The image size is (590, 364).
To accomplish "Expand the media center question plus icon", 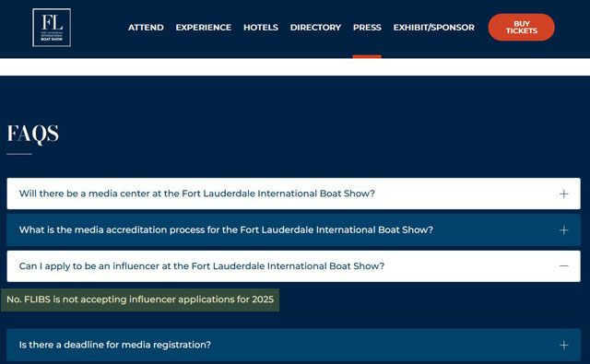I will [563, 194].
